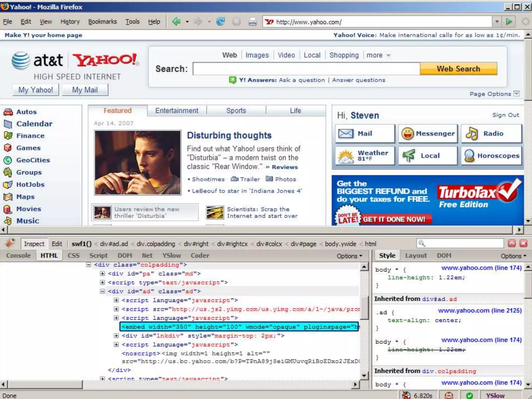532x399 pixels.
Task: Click the Messenger smiley icon
Action: (x=408, y=134)
